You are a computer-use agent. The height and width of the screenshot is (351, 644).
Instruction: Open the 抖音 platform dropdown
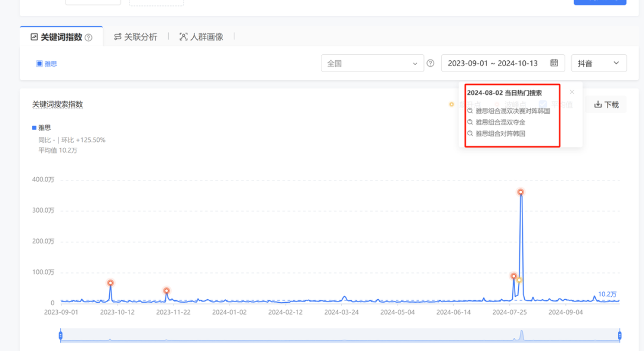click(599, 63)
